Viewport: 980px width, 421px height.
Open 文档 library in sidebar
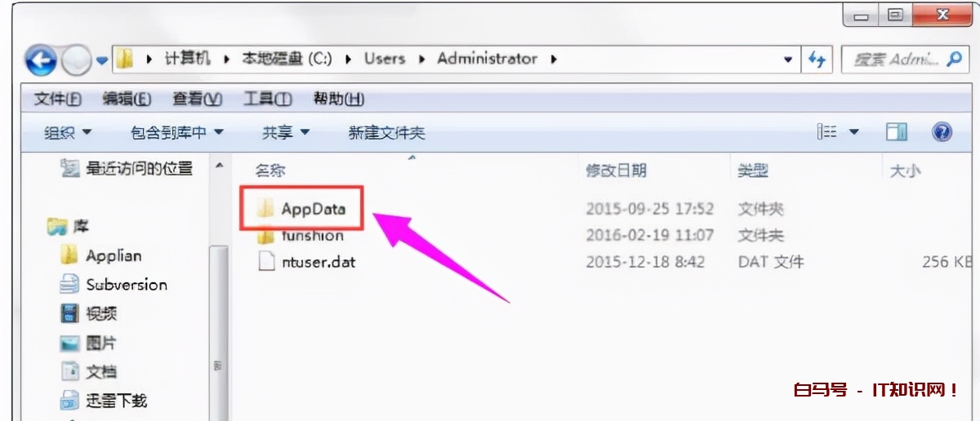click(x=101, y=371)
